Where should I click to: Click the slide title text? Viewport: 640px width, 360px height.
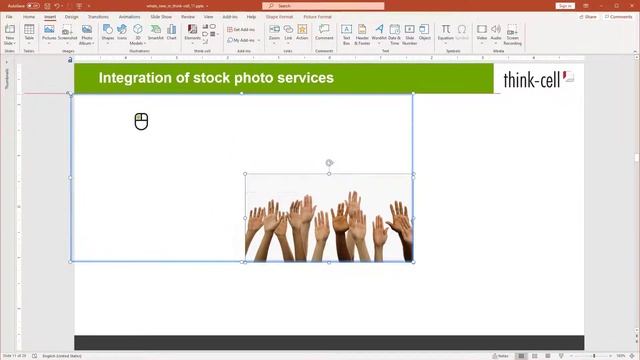point(216,78)
